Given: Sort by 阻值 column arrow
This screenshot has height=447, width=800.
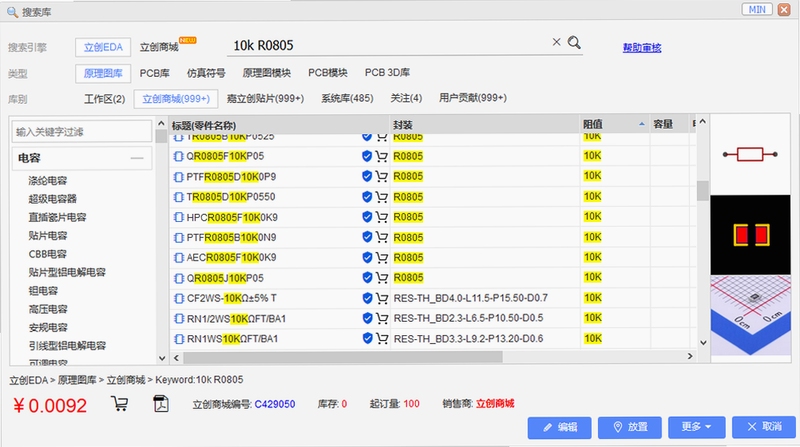Looking at the screenshot, I should 641,124.
